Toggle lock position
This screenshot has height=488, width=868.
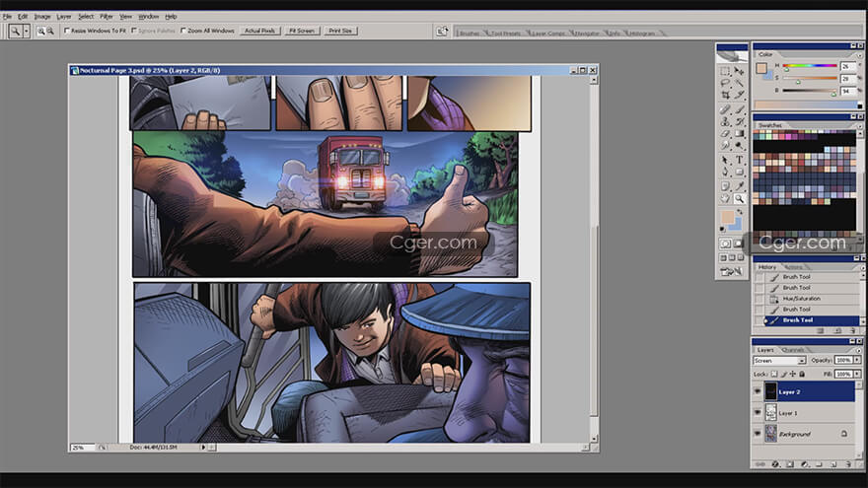coord(793,375)
